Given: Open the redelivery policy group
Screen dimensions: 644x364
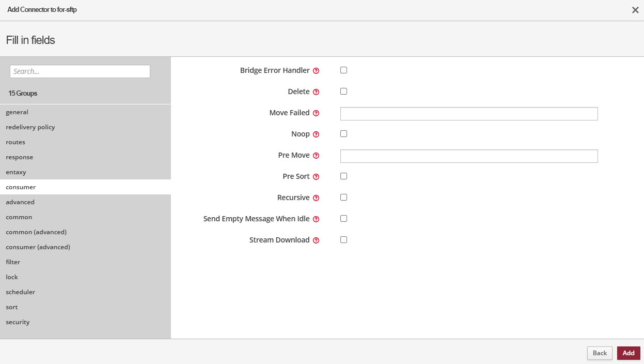Looking at the screenshot, I should pos(30,127).
